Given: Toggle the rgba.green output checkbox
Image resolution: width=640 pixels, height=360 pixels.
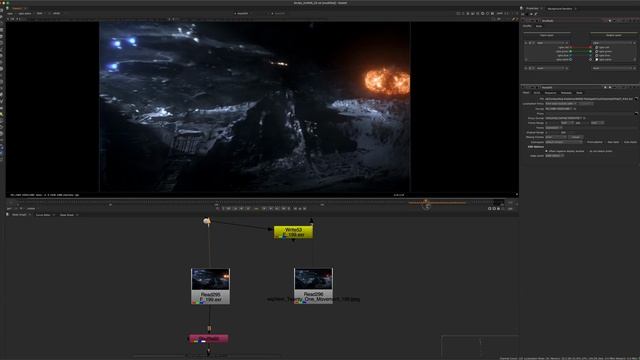Looking at the screenshot, I should (596, 51).
